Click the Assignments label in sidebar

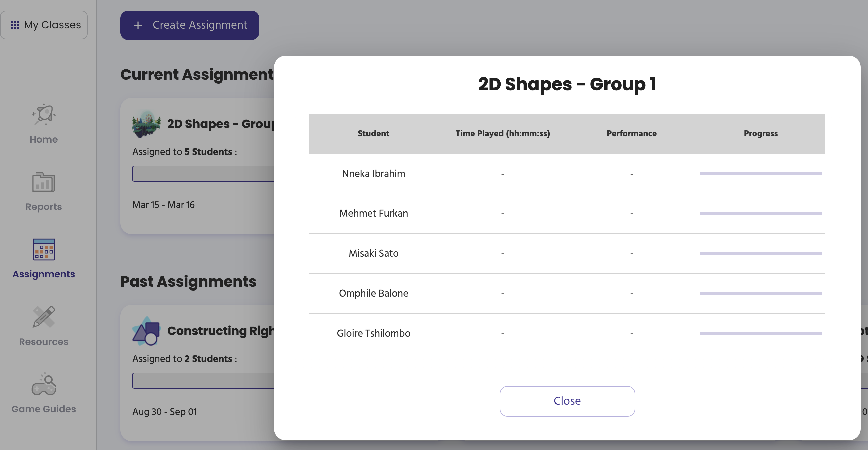(x=44, y=274)
